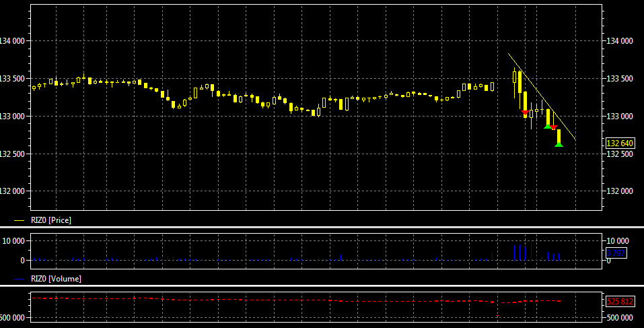644x328 pixels.
Task: Click the 132 000 label on right price axis
Action: (x=619, y=191)
